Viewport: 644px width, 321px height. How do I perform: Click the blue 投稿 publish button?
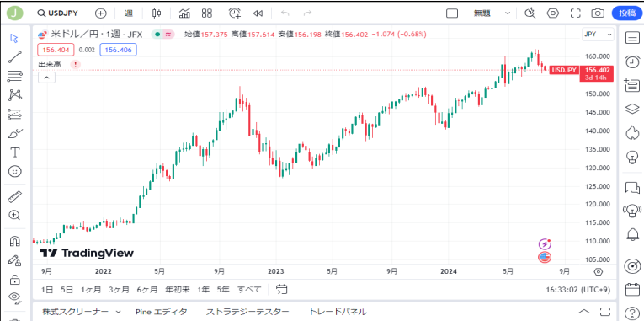coord(627,13)
